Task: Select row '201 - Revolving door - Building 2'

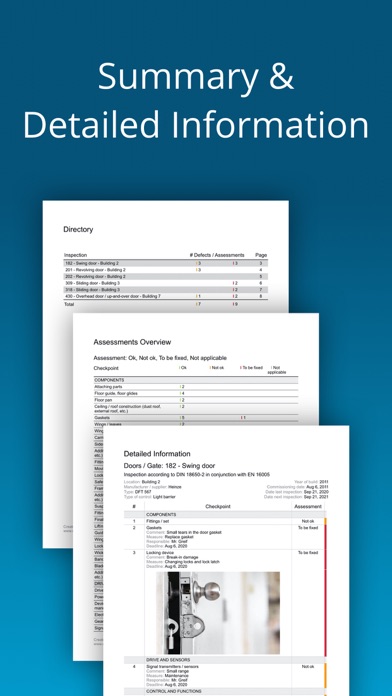Action: [x=166, y=270]
